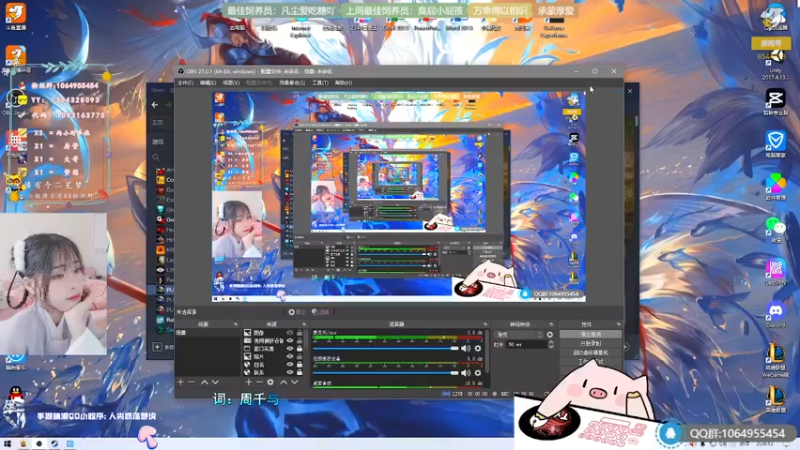Viewport: 800px width, 450px height.
Task: Click the Steam icon on the taskbar
Action: click(55, 444)
